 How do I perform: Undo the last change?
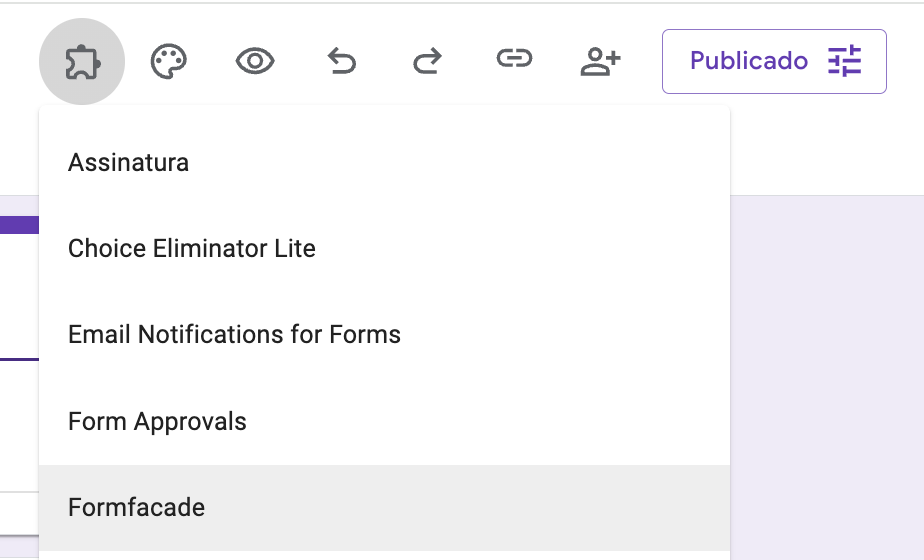coord(342,62)
